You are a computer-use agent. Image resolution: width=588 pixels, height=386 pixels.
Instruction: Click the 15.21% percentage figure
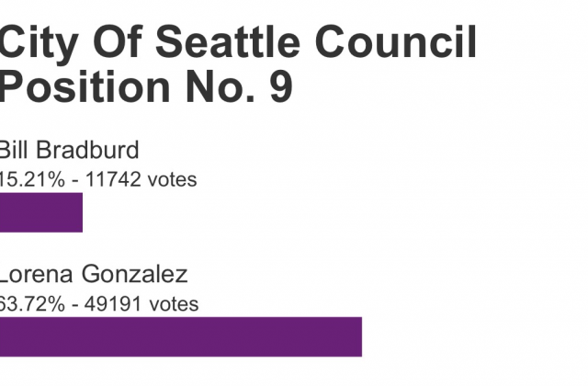(32, 179)
